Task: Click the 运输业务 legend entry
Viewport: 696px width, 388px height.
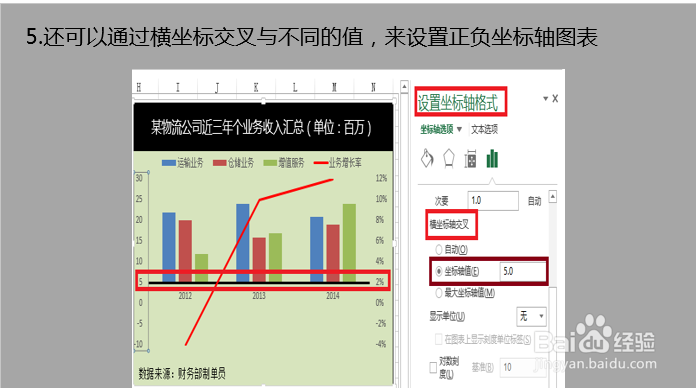Action: pos(183,163)
